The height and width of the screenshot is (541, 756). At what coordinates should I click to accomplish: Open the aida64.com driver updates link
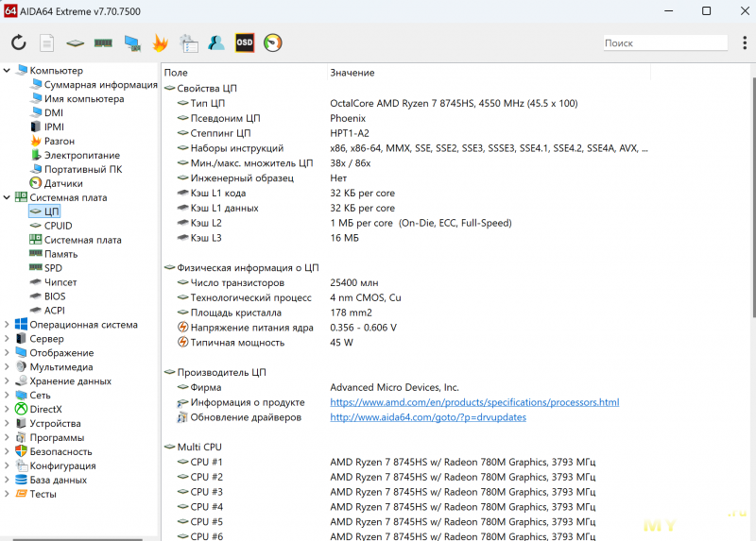point(428,417)
